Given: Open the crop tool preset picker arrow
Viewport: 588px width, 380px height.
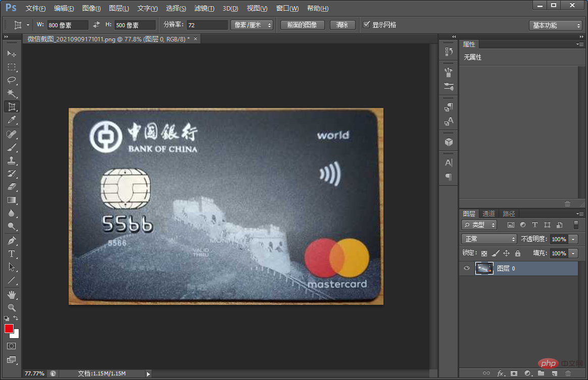Looking at the screenshot, I should (28, 25).
